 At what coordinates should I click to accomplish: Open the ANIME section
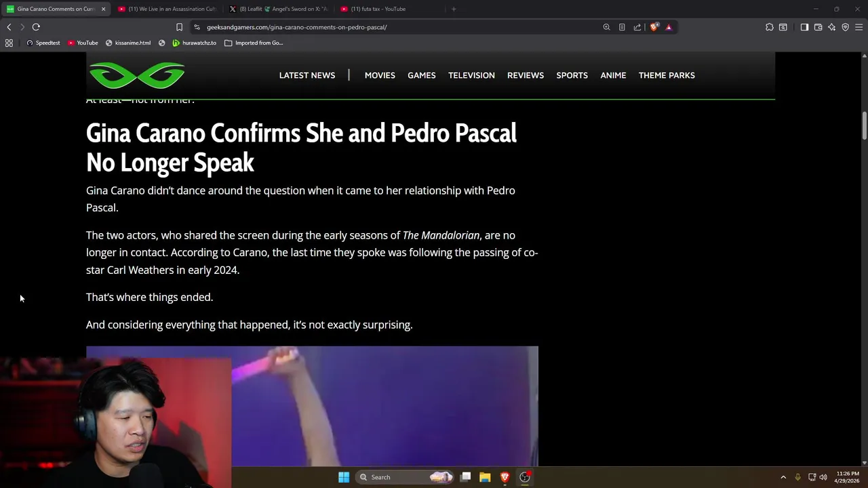613,75
